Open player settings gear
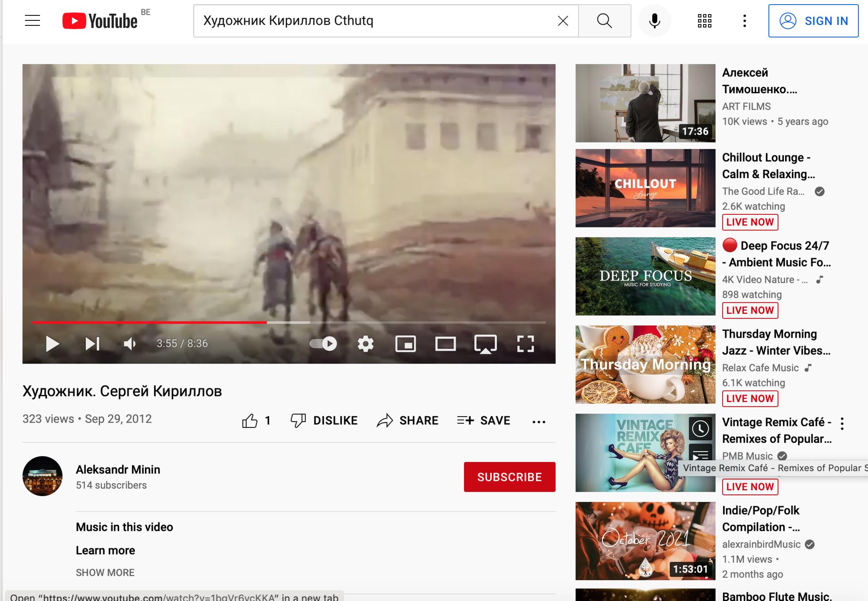 pyautogui.click(x=365, y=344)
